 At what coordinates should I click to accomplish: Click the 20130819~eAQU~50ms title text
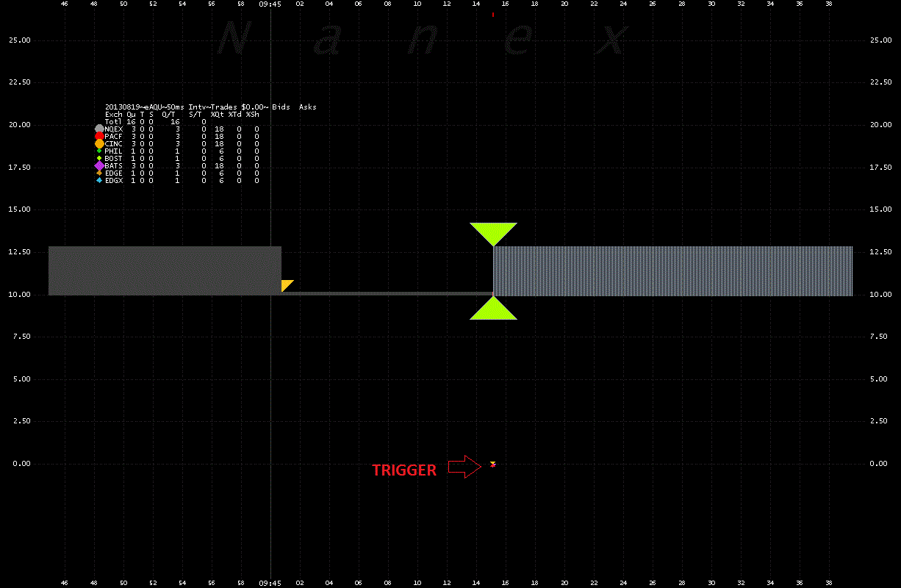[x=145, y=107]
